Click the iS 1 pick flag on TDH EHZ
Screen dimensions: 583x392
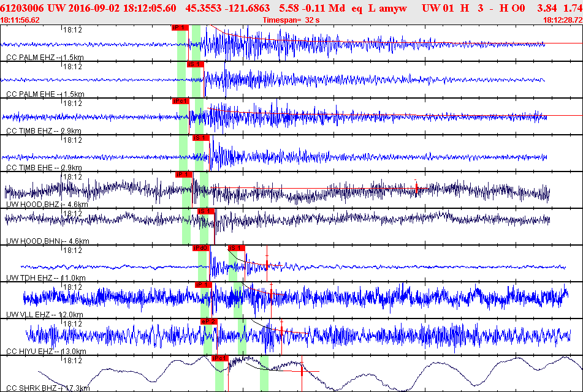click(237, 248)
